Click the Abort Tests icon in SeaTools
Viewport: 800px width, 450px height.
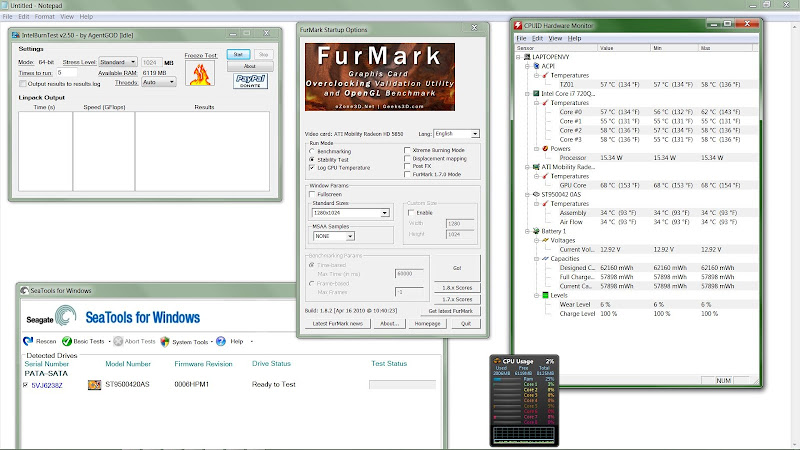118,341
